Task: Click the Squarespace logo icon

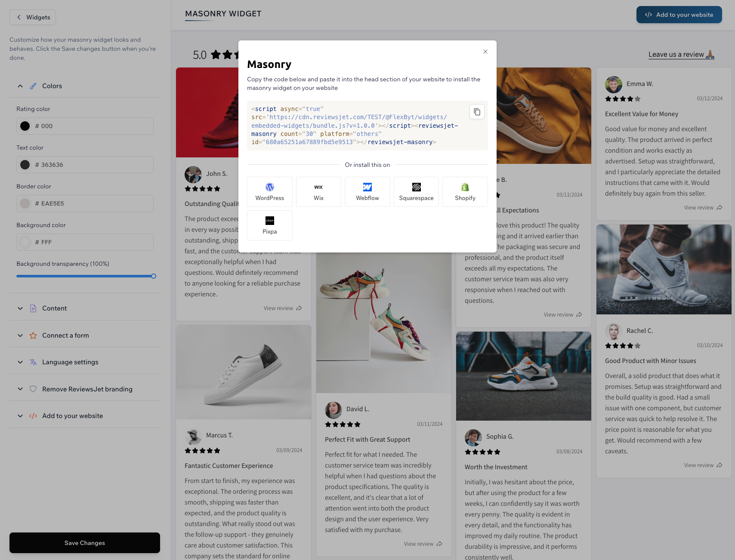Action: pos(417,187)
